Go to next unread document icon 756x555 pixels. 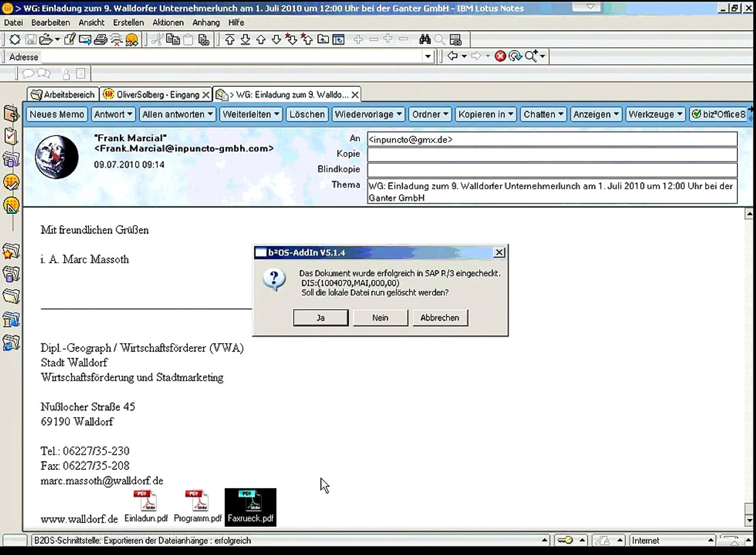tap(292, 40)
